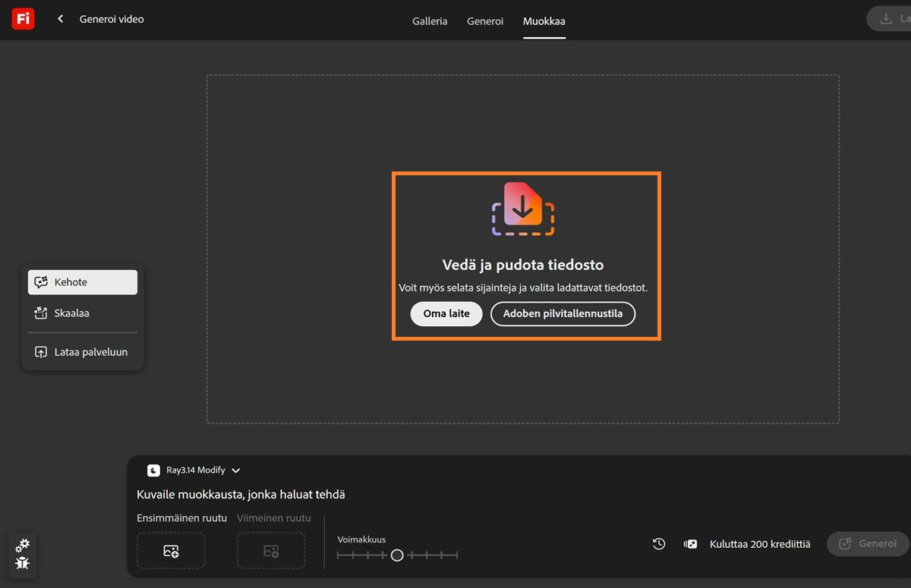Click the Adobe Firefly logo icon
911x588 pixels.
coord(23,19)
